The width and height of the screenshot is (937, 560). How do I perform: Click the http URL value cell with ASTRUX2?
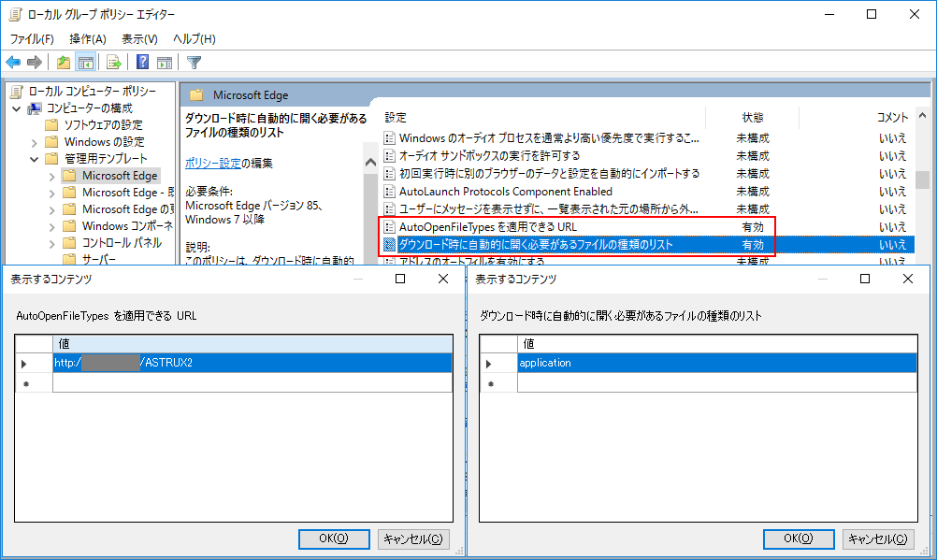point(252,363)
